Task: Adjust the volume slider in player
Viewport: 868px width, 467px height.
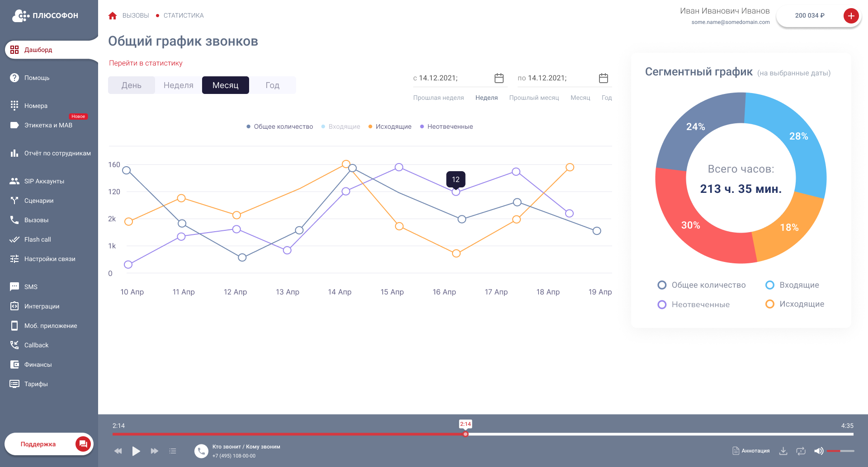Action: (840, 451)
